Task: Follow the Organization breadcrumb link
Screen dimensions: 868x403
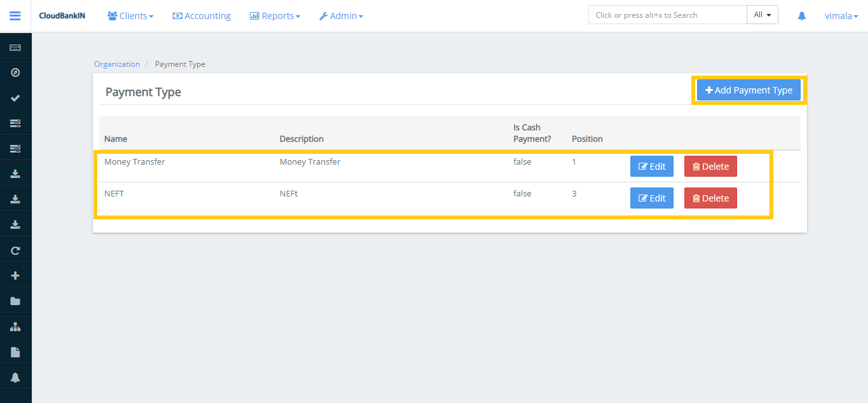Action: pyautogui.click(x=117, y=64)
